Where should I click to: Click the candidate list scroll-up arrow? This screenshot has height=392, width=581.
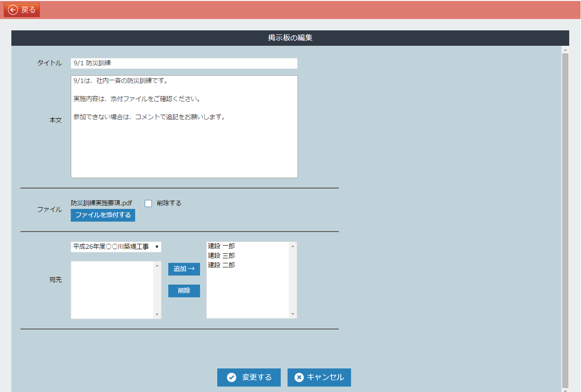point(157,266)
